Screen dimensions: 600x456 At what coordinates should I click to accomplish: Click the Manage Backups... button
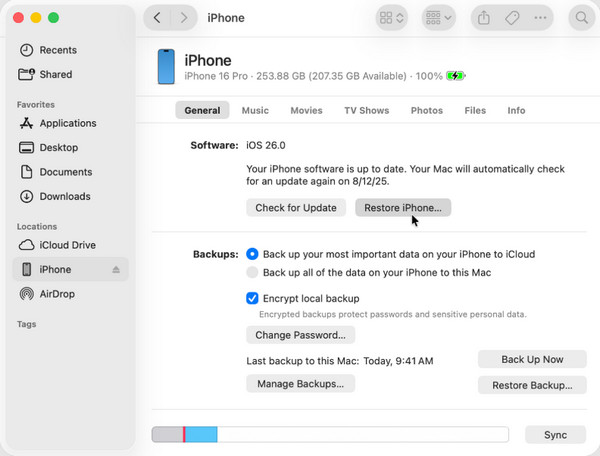pos(300,383)
